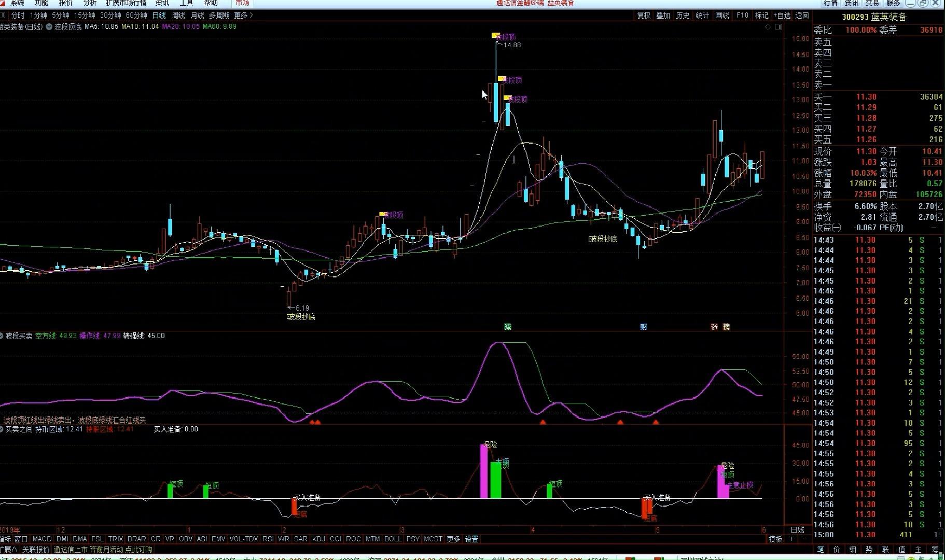The image size is (945, 560).
Task: Select the 细 tab in bottom right panel
Action: [853, 550]
